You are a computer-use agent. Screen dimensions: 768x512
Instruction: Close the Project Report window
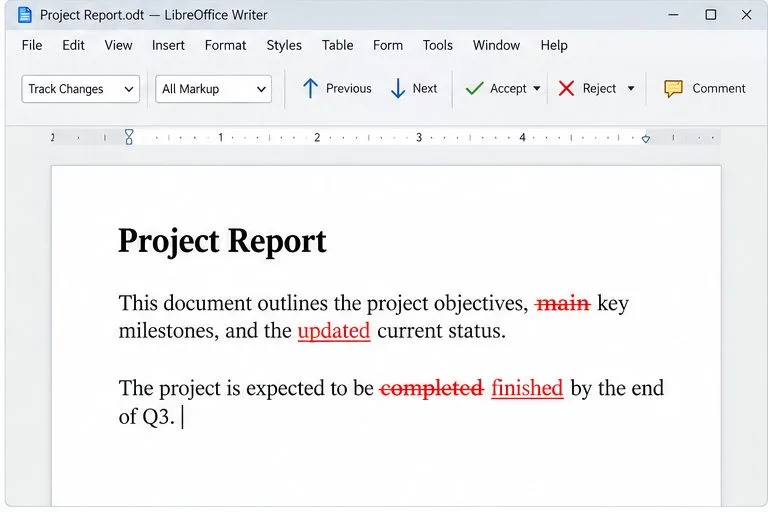pos(746,15)
